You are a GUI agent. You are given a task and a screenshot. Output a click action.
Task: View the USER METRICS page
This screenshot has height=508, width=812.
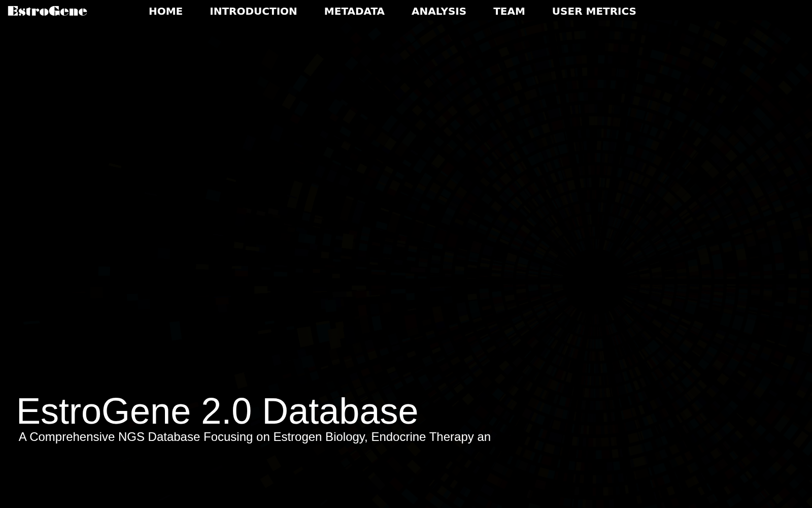coord(594,11)
